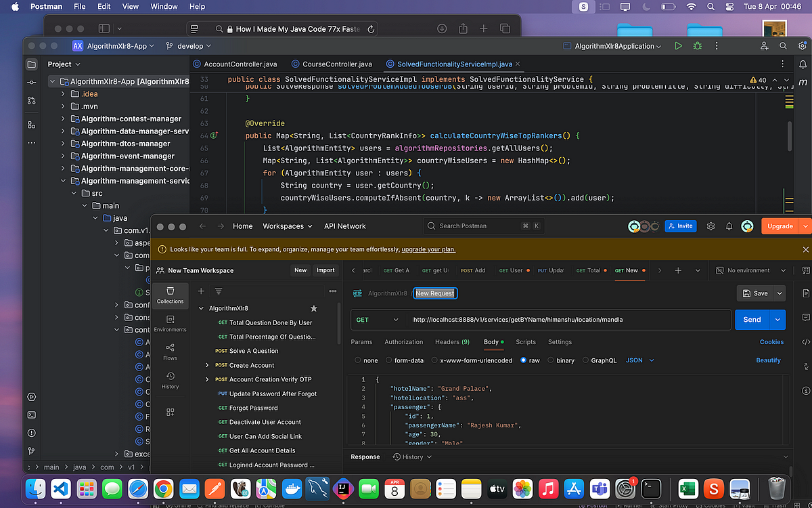Select the raw body type radio button
Image resolution: width=812 pixels, height=508 pixels.
[524, 360]
